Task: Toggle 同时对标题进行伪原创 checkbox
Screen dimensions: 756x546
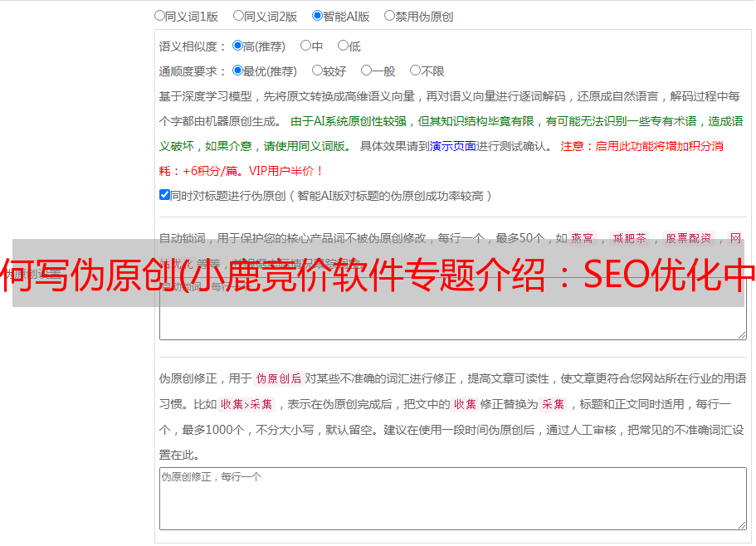Action: coord(164,195)
